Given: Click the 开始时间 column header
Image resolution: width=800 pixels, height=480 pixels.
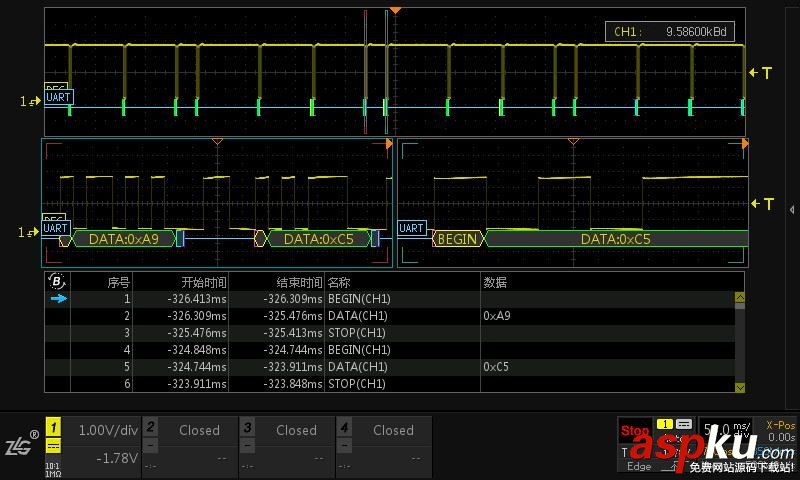Looking at the screenshot, I should [x=204, y=282].
